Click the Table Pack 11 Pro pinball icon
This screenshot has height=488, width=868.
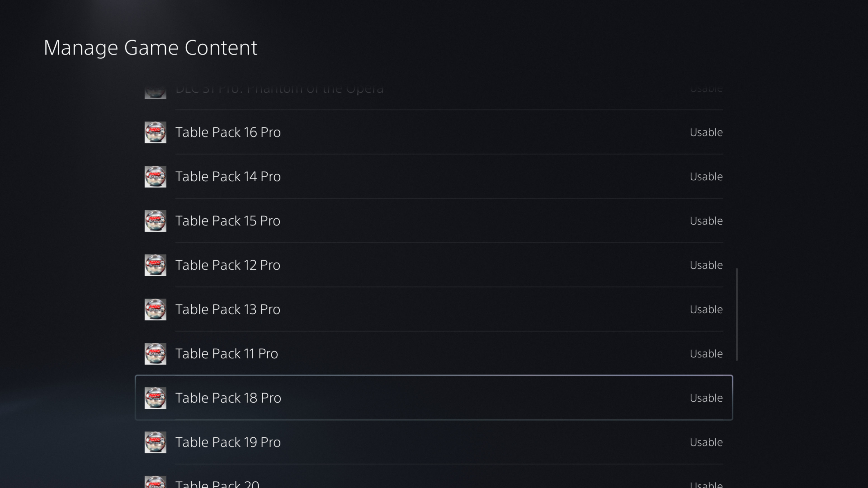[x=155, y=354]
